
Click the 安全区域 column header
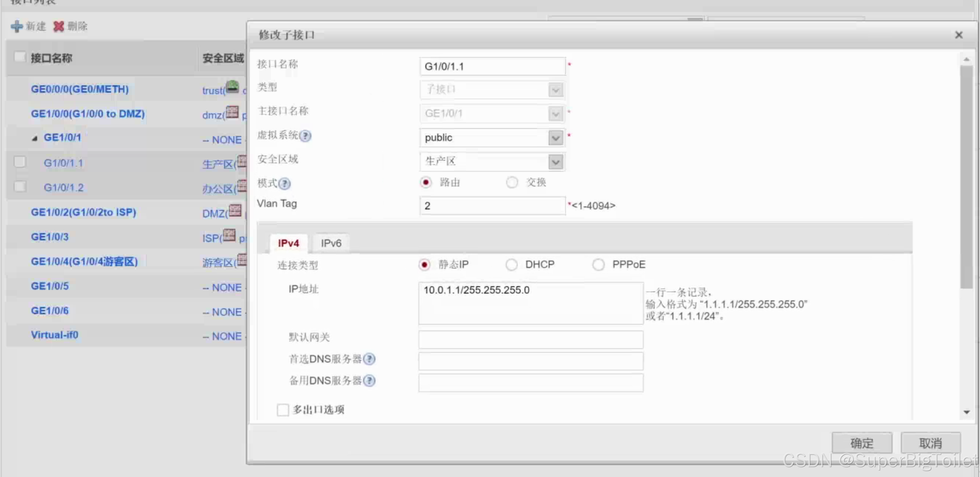click(223, 58)
